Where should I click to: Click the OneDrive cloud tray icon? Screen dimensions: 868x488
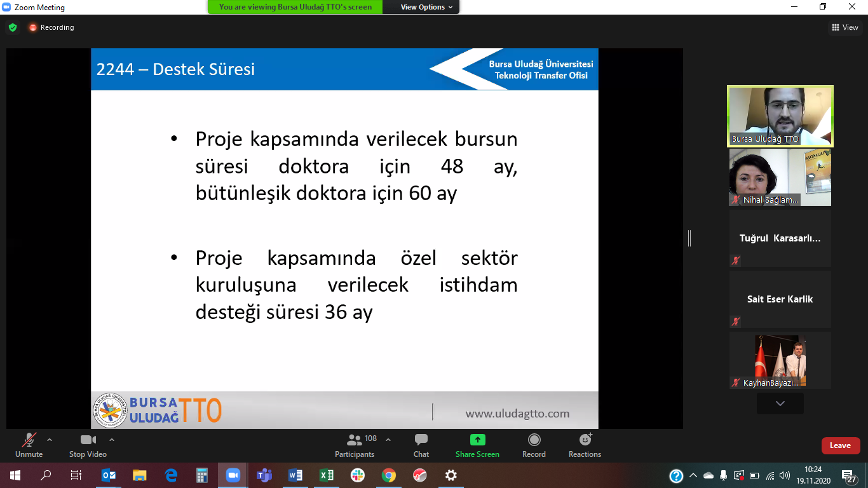pyautogui.click(x=709, y=475)
